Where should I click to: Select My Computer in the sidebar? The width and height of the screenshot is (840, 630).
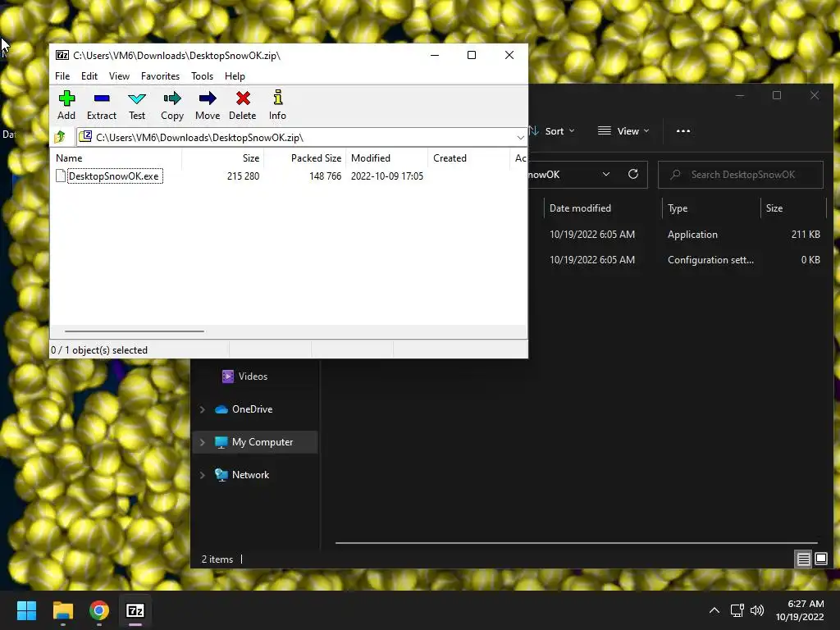pyautogui.click(x=254, y=442)
